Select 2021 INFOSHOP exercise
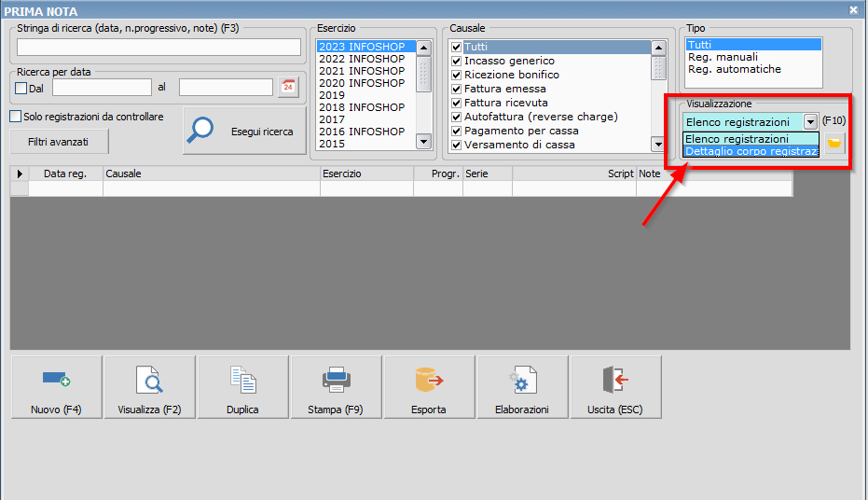 click(x=366, y=71)
